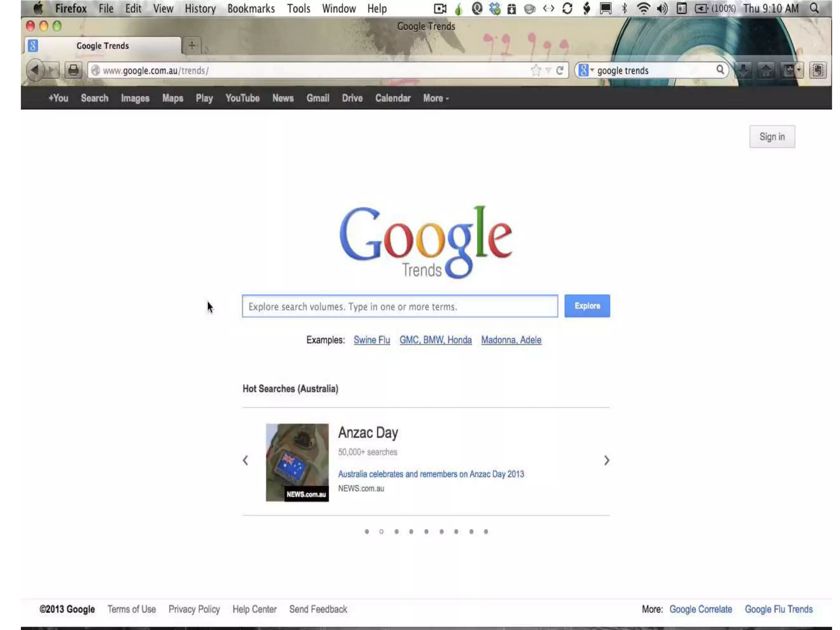Click the browser Back arrow button

coord(35,70)
